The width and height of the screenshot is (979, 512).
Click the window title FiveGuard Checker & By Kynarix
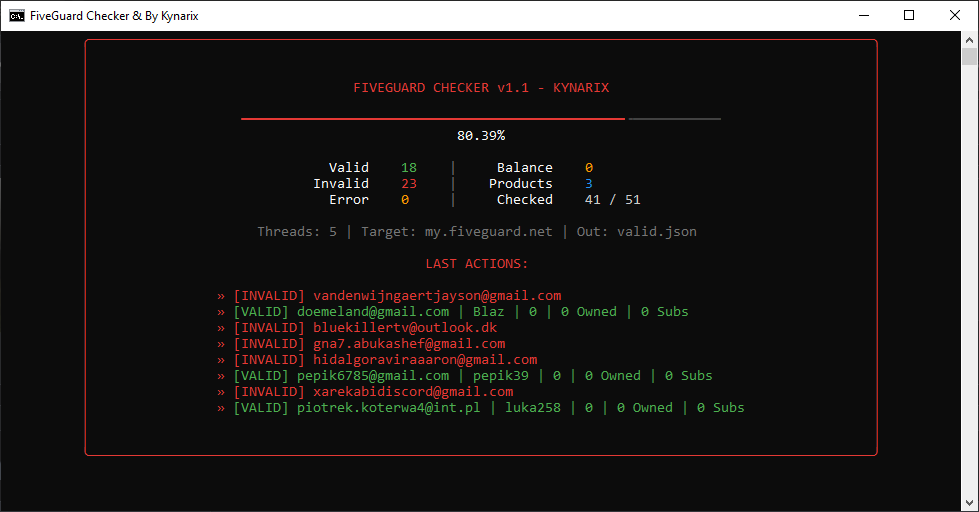click(114, 16)
